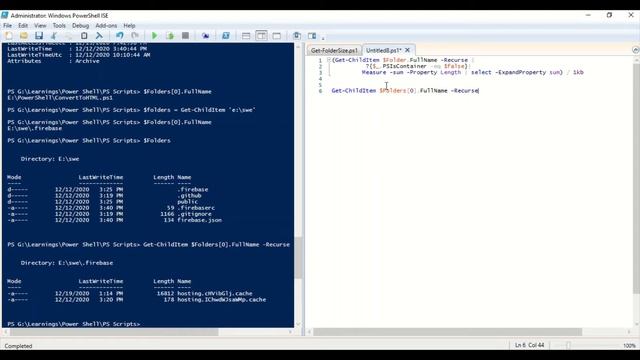Switch to Get-FolderSize.ps1 tab
640x360 pixels.
[x=334, y=50]
